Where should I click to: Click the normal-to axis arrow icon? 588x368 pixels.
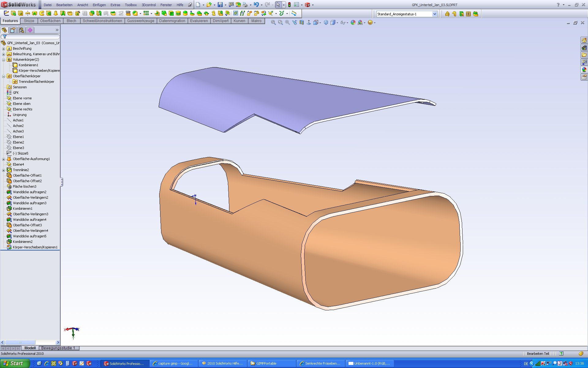point(309,22)
